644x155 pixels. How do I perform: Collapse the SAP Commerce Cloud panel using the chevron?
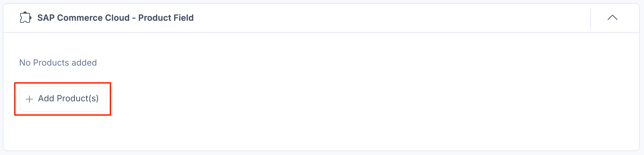click(x=612, y=18)
